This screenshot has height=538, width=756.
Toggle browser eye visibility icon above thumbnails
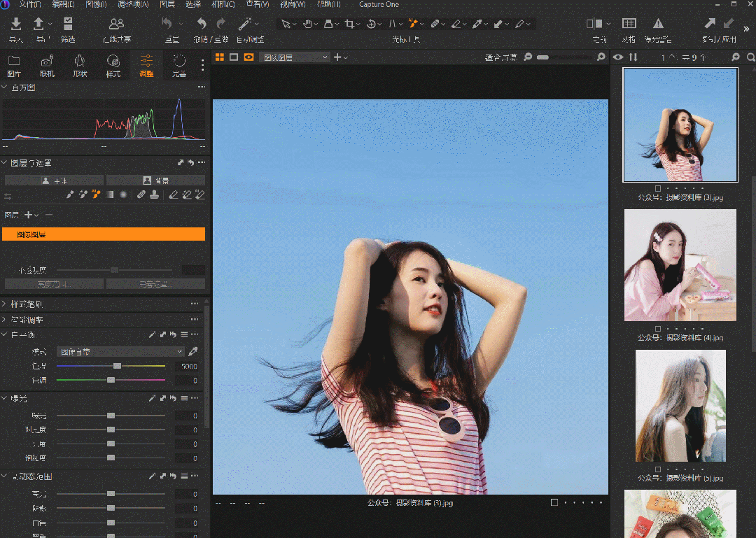click(x=618, y=57)
